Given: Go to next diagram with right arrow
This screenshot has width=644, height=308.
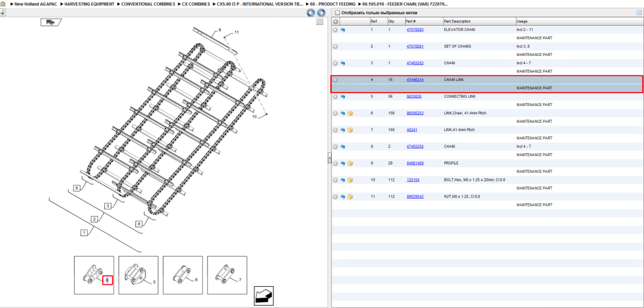Looking at the screenshot, I should tap(321, 13).
